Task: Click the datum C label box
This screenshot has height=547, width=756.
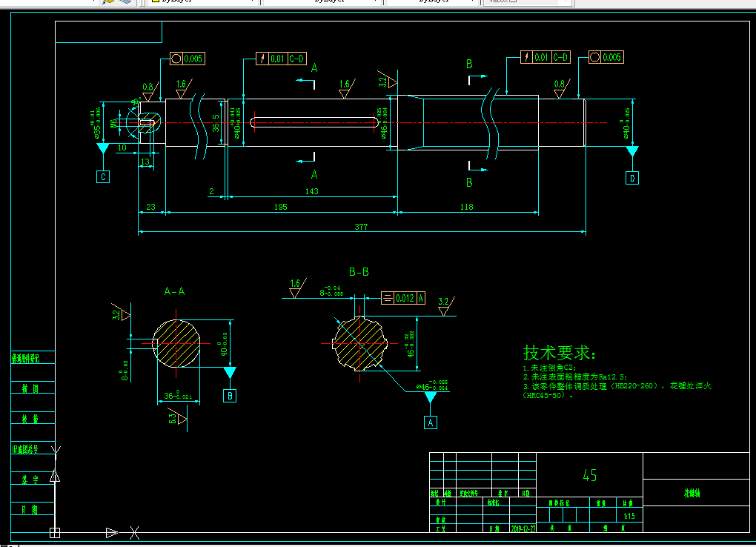Action: tap(103, 176)
